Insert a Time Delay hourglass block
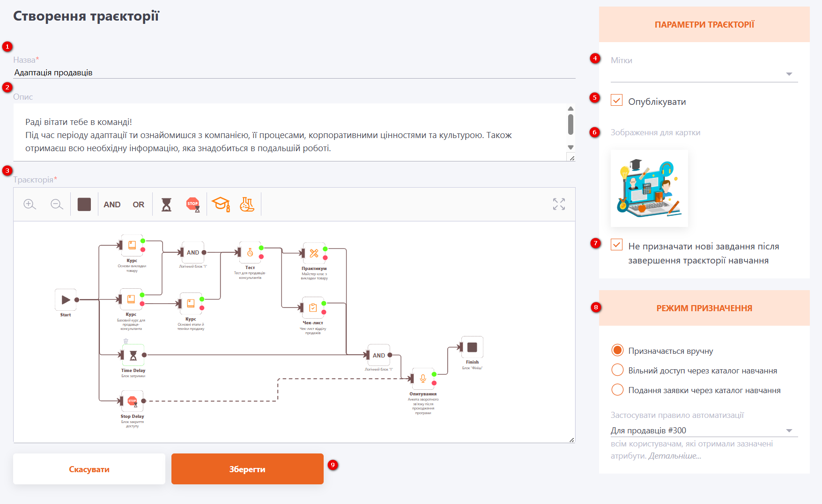 [166, 205]
